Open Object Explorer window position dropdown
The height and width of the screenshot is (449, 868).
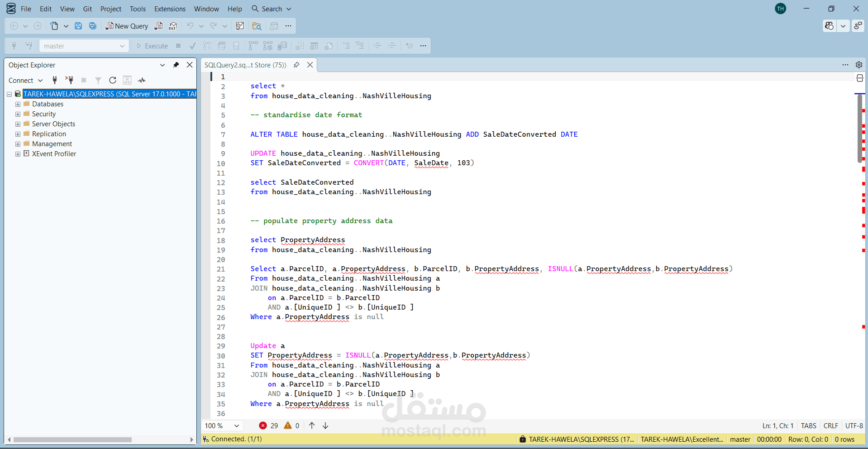162,65
